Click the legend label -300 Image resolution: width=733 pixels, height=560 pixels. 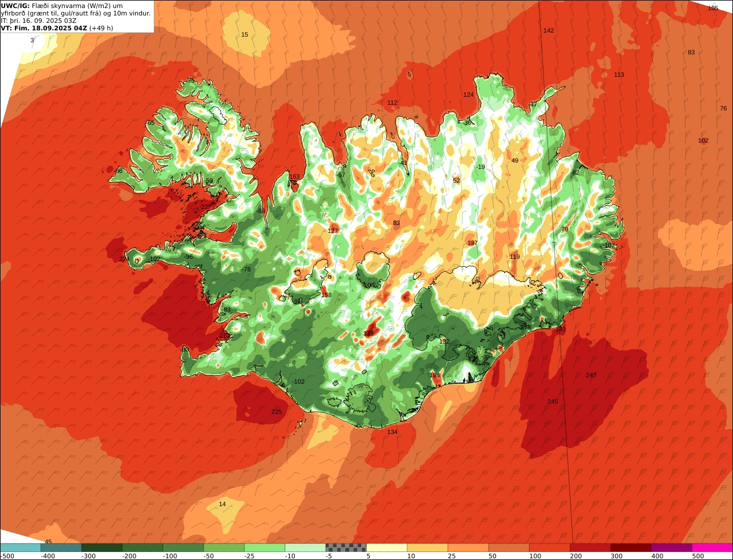(x=88, y=556)
